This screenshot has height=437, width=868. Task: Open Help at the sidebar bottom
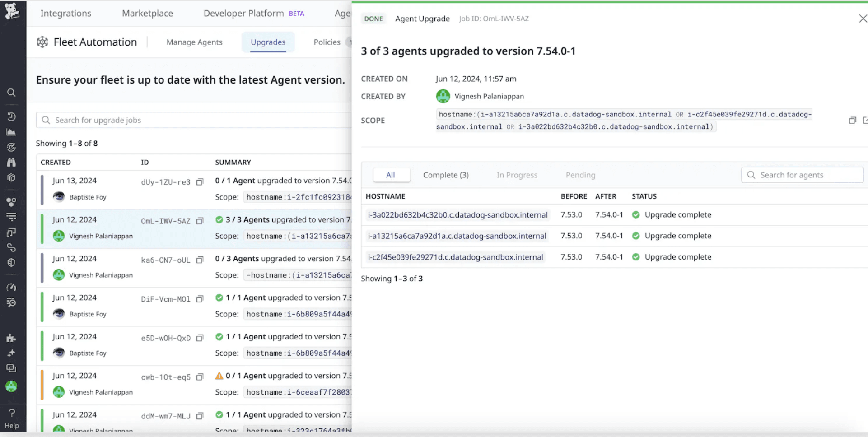click(12, 418)
